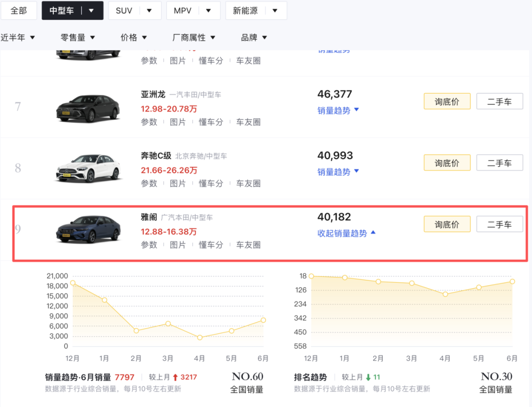Open 车友圈 link for 奔驰C级

click(x=248, y=183)
